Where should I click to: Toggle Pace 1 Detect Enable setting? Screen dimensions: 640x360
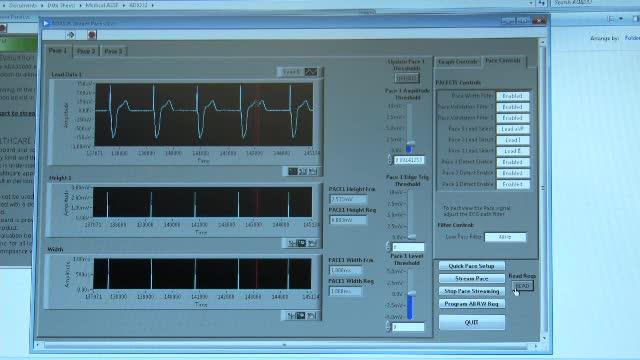(x=513, y=162)
